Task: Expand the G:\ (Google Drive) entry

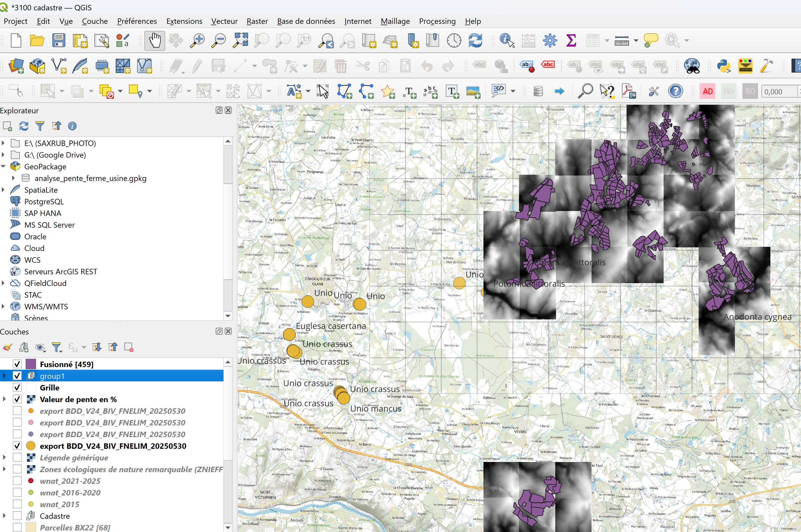Action: [4, 155]
